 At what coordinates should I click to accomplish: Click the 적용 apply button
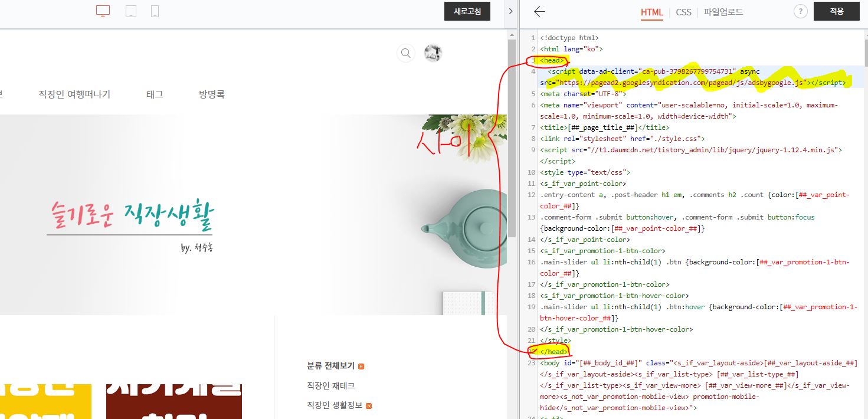pos(837,11)
